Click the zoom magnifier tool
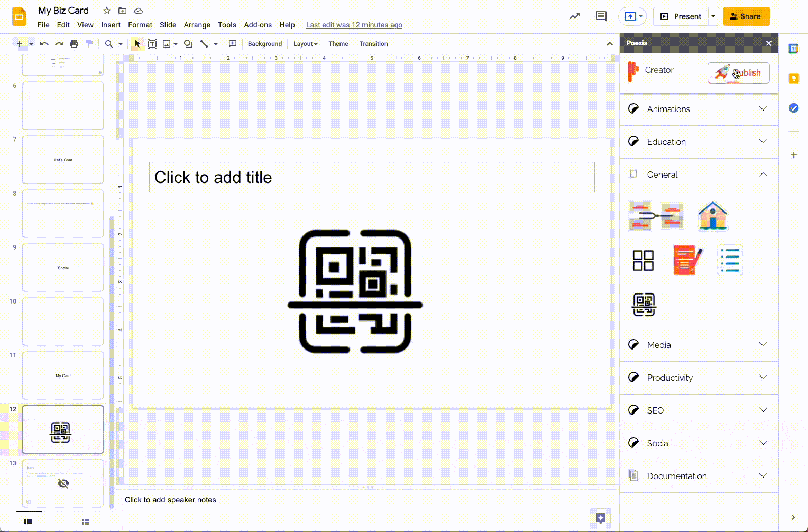Image resolution: width=808 pixels, height=532 pixels. click(x=109, y=44)
